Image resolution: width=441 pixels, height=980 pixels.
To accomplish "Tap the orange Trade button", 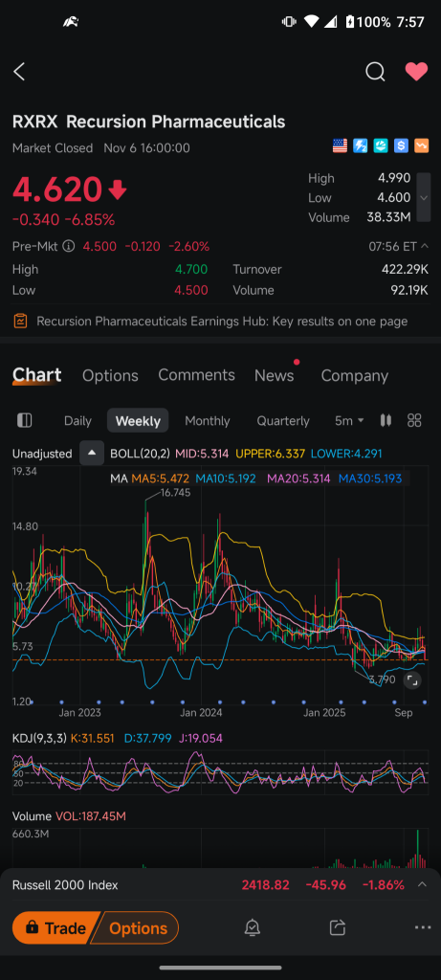I will pyautogui.click(x=55, y=928).
